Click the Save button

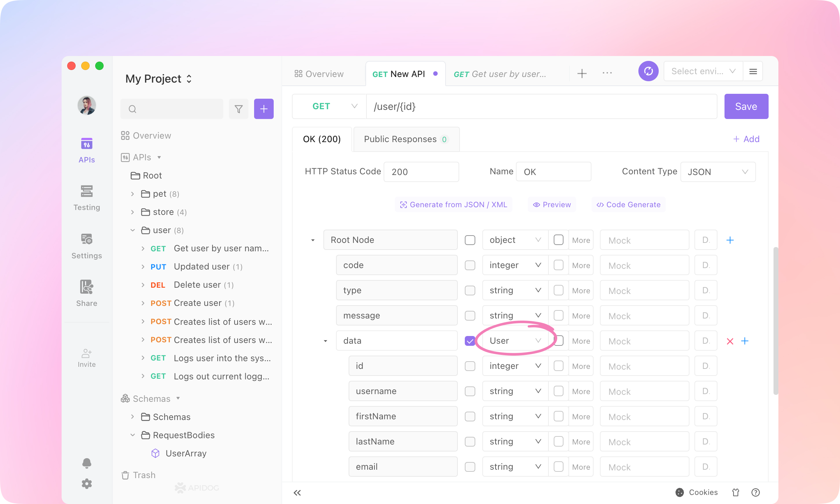pos(746,106)
